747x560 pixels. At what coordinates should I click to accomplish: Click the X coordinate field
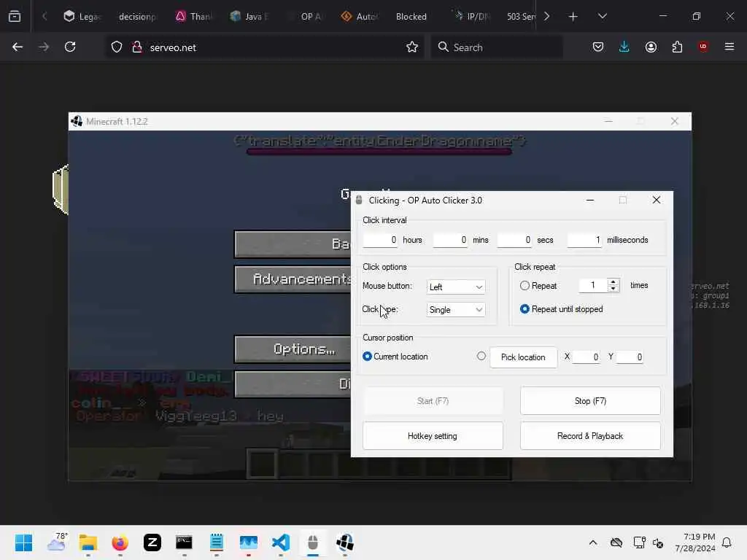(586, 357)
